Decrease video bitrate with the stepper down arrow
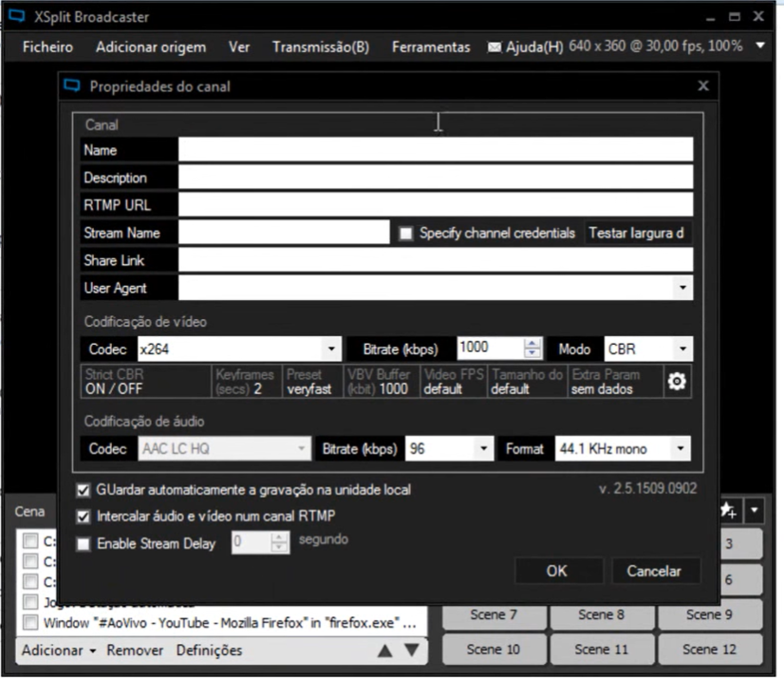Viewport: 784px width, 679px height. pyautogui.click(x=532, y=353)
